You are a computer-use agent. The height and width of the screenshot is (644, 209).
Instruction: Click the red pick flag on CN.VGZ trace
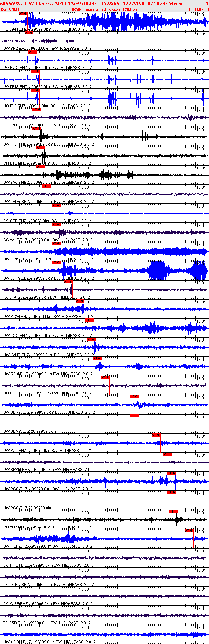pyautogui.click(x=173, y=512)
